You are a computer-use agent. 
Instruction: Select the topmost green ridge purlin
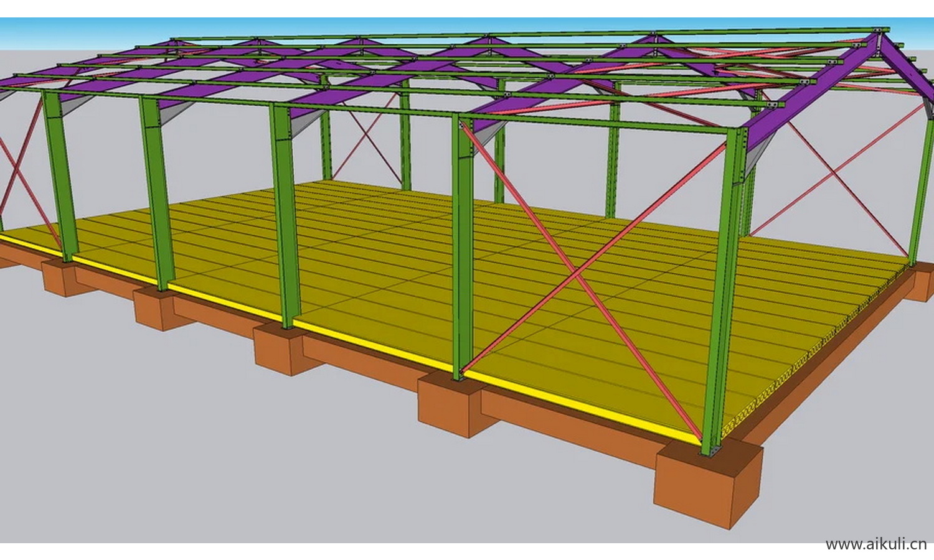(529, 34)
